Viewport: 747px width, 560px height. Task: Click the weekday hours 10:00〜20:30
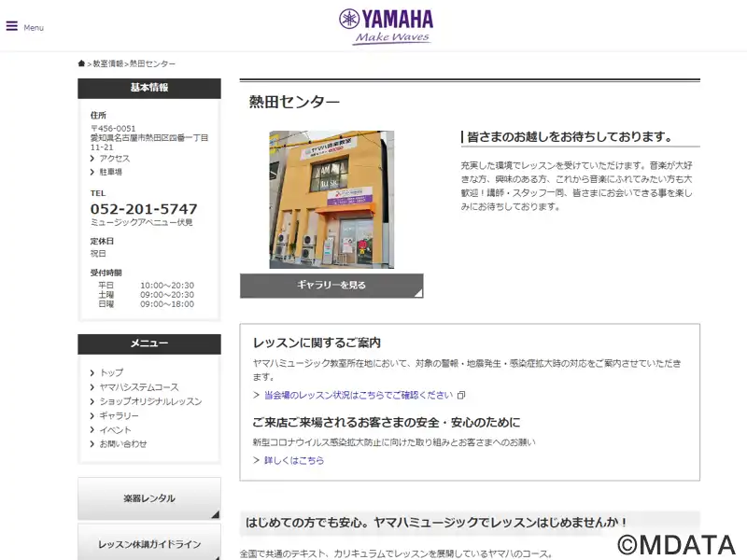click(x=167, y=286)
